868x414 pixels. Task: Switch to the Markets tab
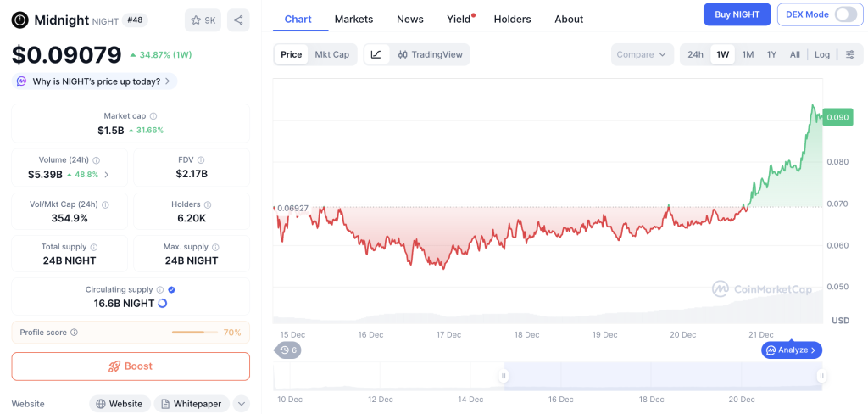[353, 19]
